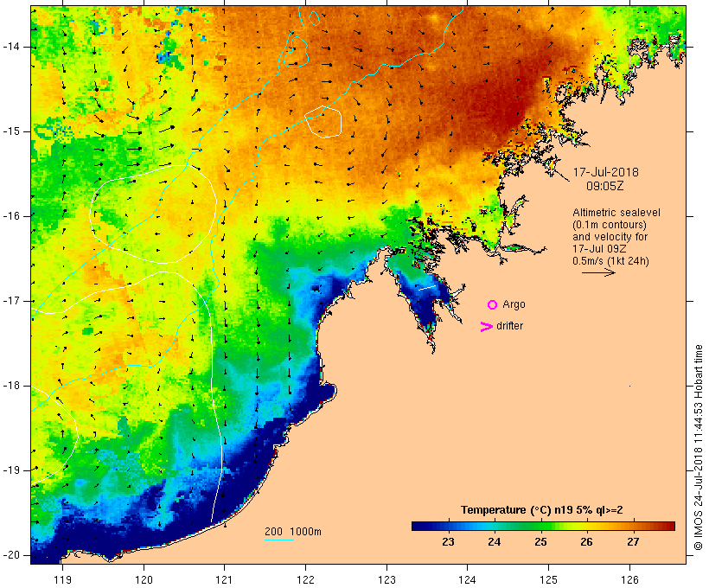Viewport: 709px width, 588px height.
Task: Select the 'Argo' legend label
Action: [x=514, y=304]
